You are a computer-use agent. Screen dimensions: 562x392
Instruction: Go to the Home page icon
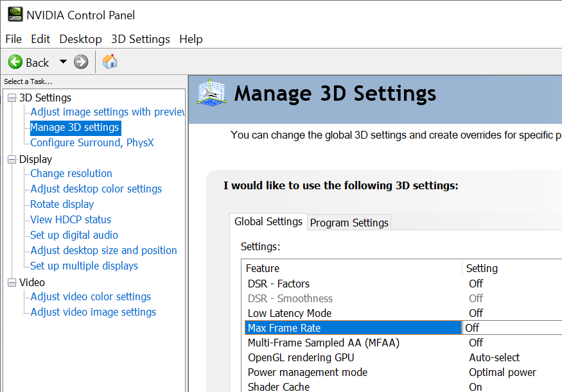(110, 62)
